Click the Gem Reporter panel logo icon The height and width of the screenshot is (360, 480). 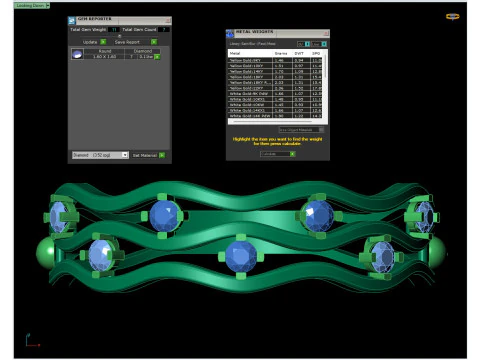pos(72,21)
